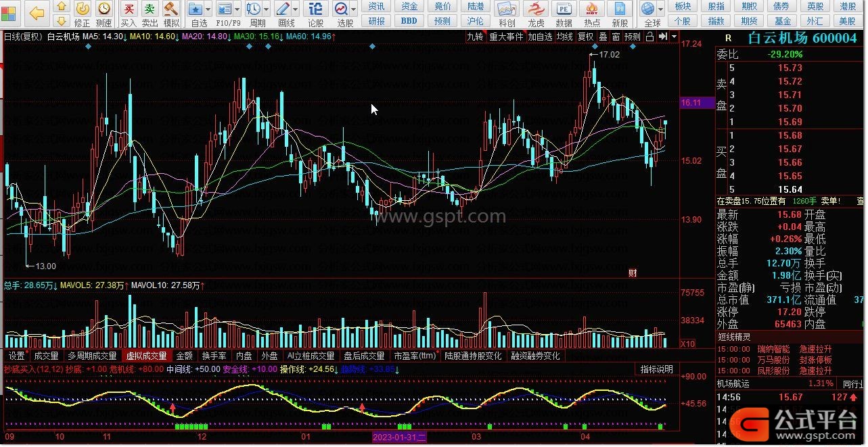This screenshot has height=447, width=868.
Task: Click the arrow-to-bar icon above chart
Action: pyautogui.click(x=663, y=37)
